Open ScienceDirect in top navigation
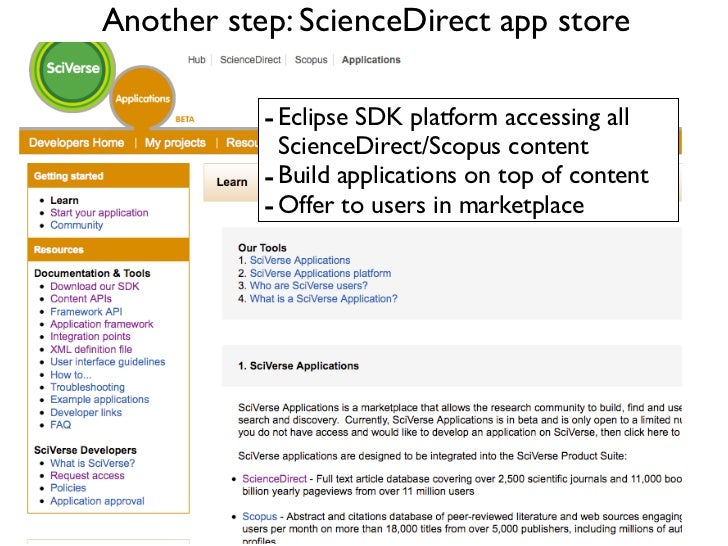Screen dimensions: 728x546 click(250, 60)
